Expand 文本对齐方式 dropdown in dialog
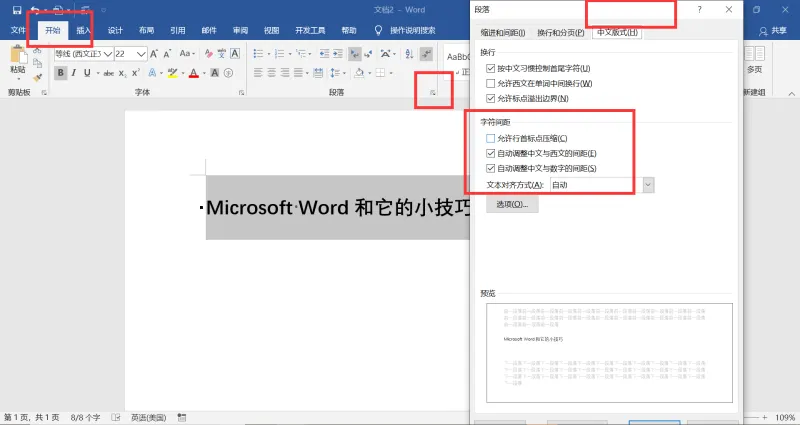This screenshot has height=425, width=800. pyautogui.click(x=648, y=185)
